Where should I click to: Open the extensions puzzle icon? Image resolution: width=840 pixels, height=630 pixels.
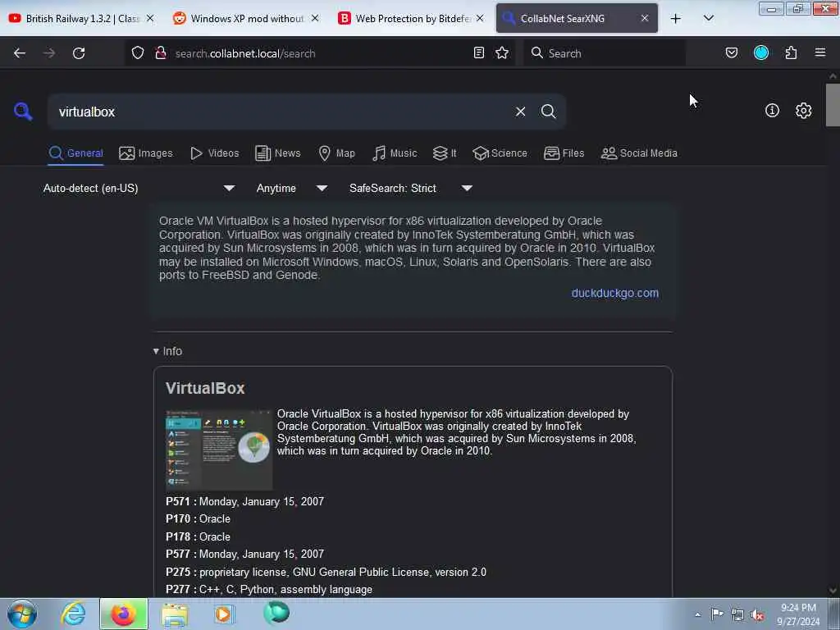[791, 53]
